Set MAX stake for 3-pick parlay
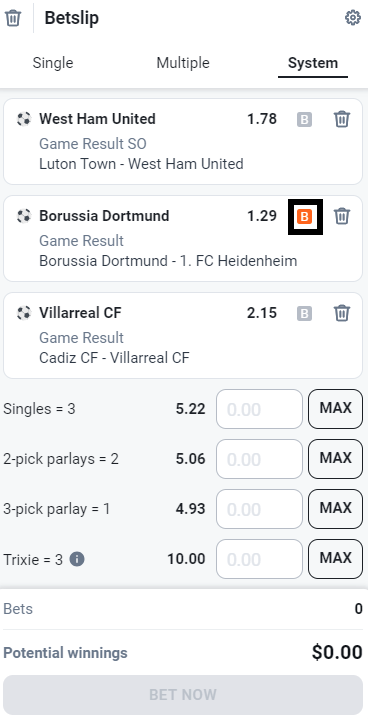Viewport: 368px width, 719px height. pos(335,509)
